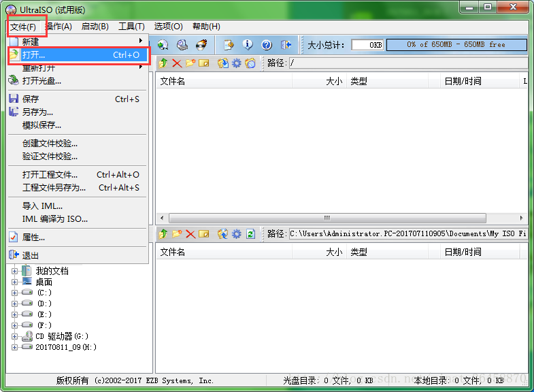Screen dimensions: 534x392
Task: Select 另存为... menu entry
Action: click(78, 112)
